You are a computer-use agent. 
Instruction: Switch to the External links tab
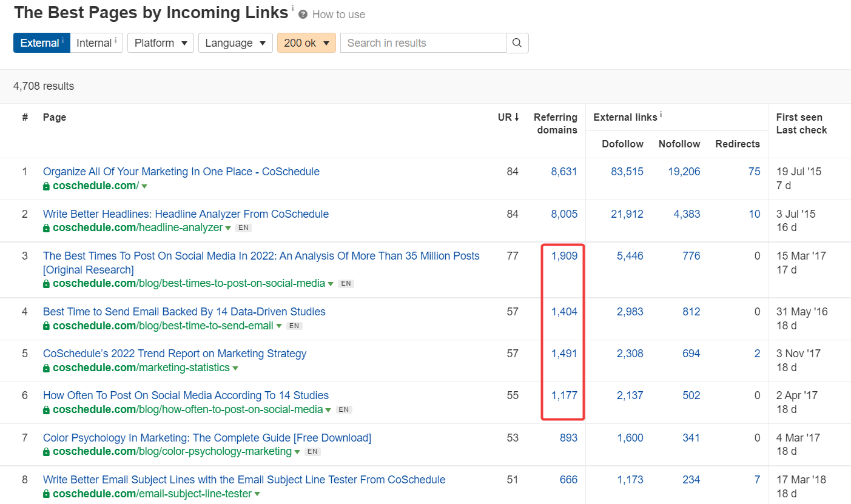coord(41,43)
